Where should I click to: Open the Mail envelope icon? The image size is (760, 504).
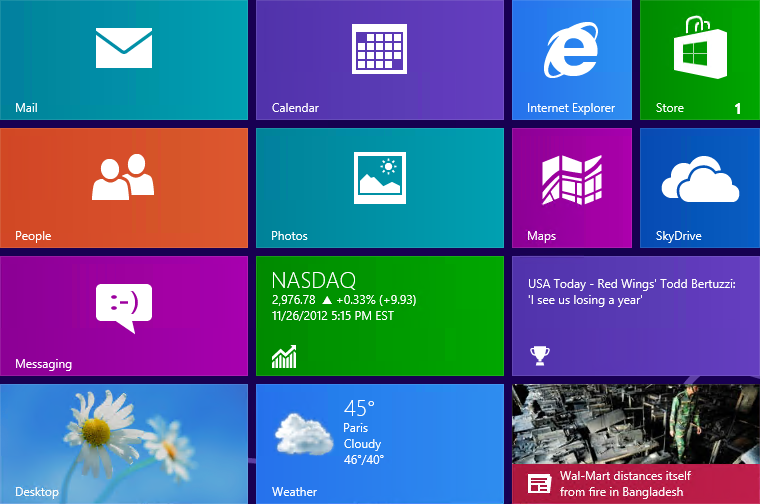(x=124, y=48)
